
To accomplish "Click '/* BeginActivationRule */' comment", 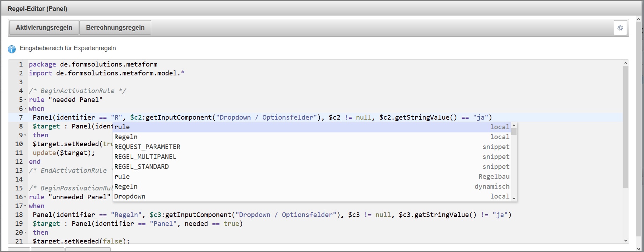I will click(78, 91).
